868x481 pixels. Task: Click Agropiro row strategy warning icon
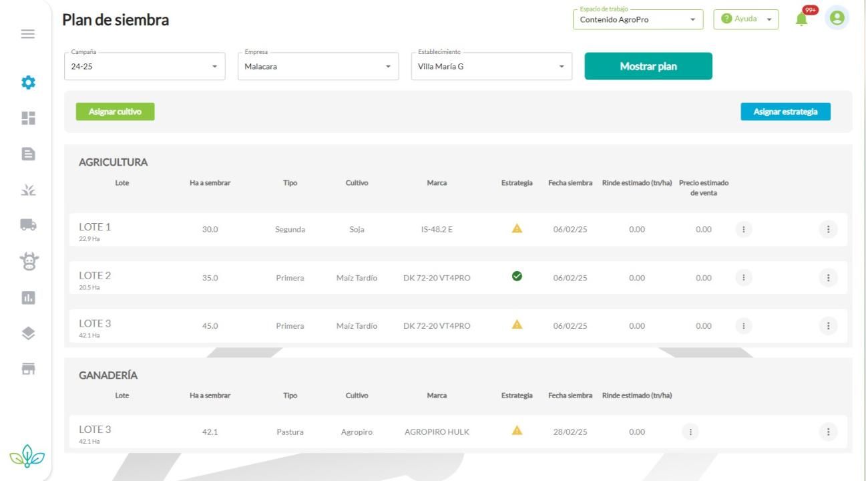pos(517,431)
